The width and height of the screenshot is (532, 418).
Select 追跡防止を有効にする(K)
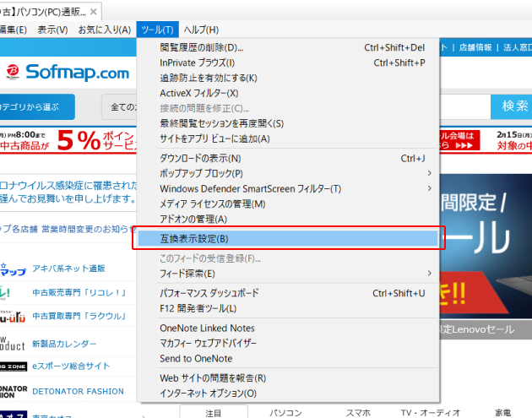[x=288, y=78]
